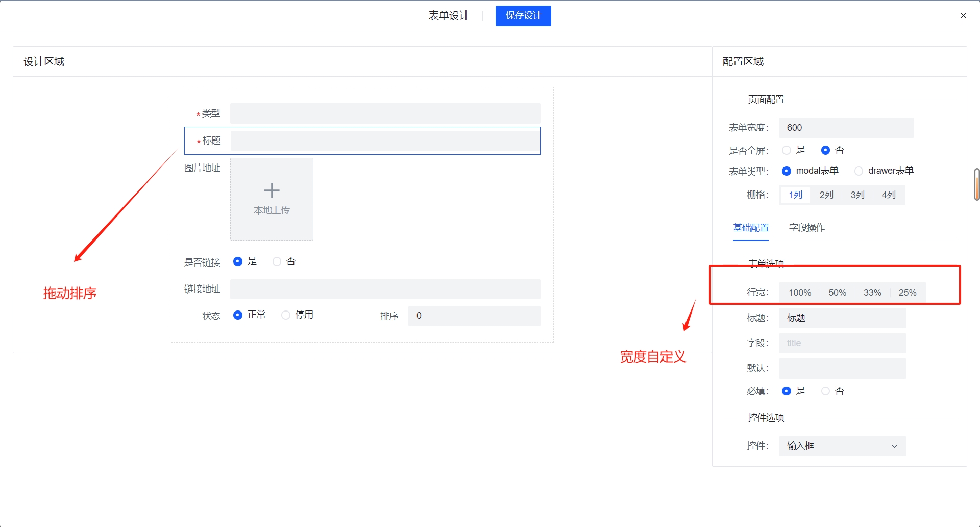Click the chevron arrow in 控件 select
Image resolution: width=980 pixels, height=527 pixels.
[894, 446]
